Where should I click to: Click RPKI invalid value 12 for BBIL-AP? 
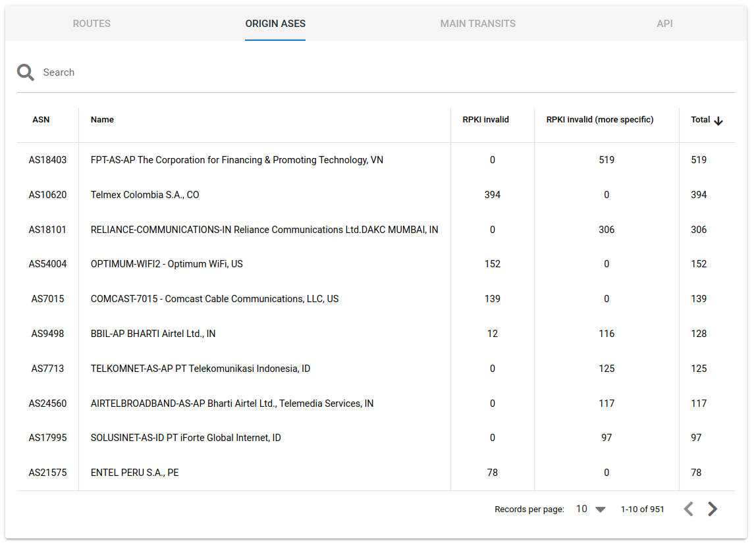point(493,334)
